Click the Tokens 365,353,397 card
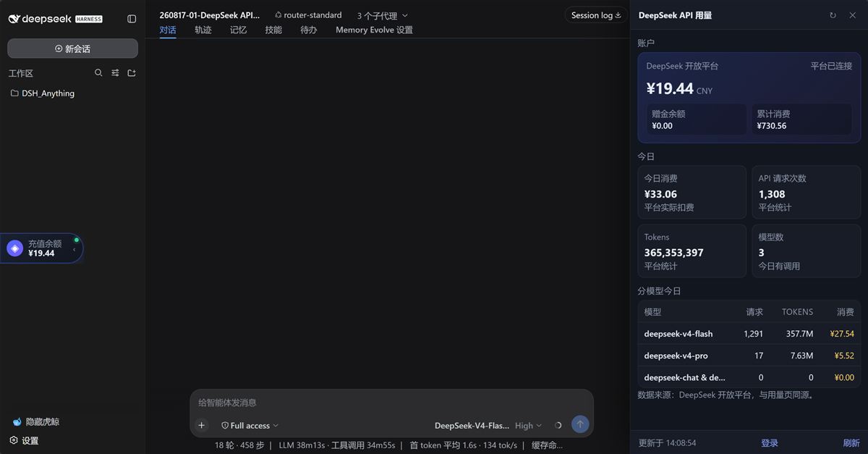The image size is (868, 454). pos(692,251)
